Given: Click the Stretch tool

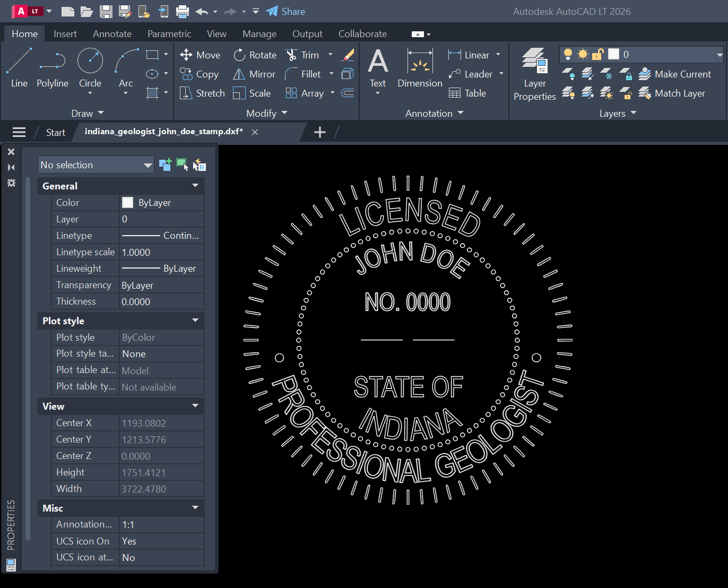Looking at the screenshot, I should click(202, 93).
